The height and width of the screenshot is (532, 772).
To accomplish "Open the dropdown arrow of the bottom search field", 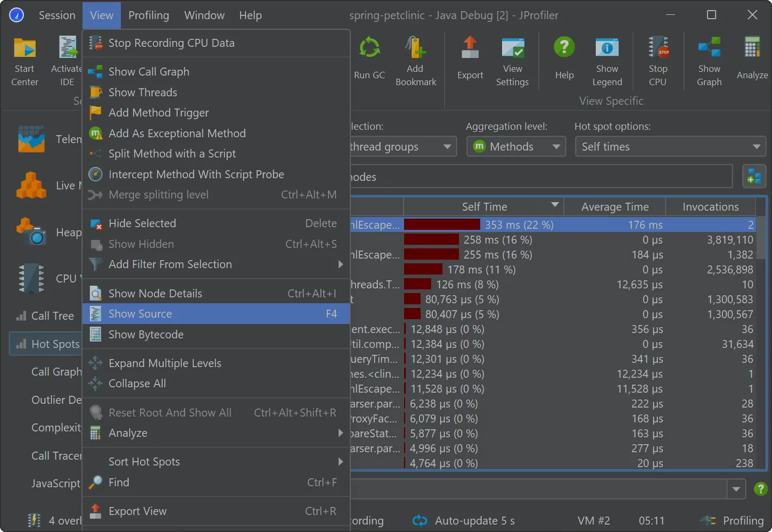I will coord(736,489).
